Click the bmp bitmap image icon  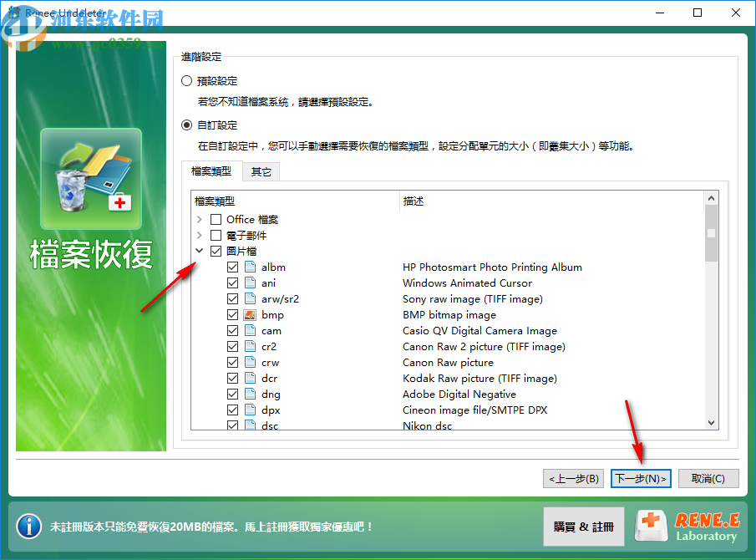point(250,314)
